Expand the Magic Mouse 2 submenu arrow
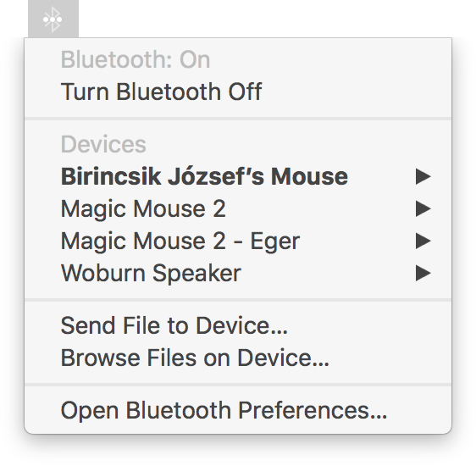 423,209
